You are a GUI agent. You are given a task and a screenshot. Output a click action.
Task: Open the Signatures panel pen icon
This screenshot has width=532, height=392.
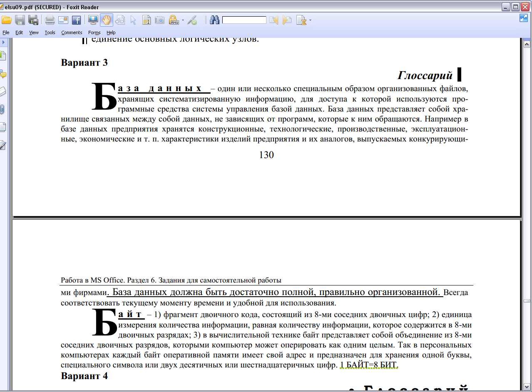[3, 145]
